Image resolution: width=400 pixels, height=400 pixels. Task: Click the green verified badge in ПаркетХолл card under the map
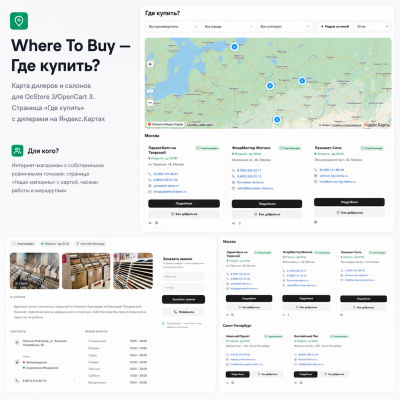click(207, 148)
